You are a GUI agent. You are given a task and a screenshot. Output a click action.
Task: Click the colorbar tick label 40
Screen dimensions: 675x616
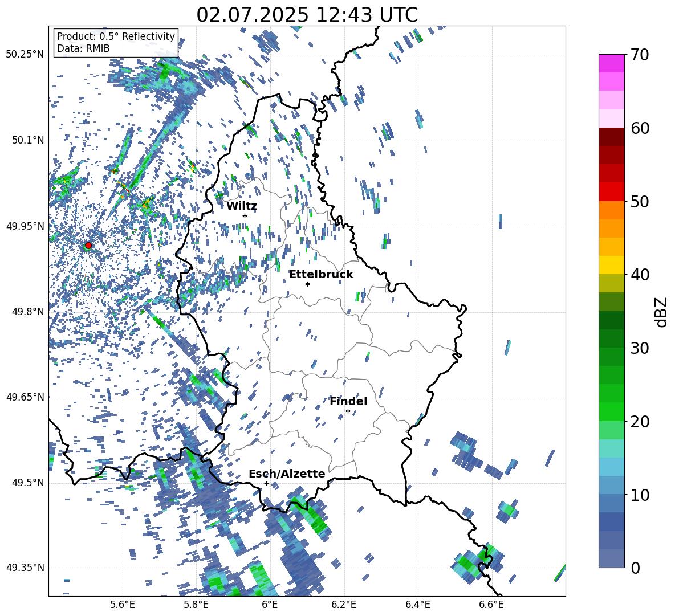pyautogui.click(x=640, y=275)
